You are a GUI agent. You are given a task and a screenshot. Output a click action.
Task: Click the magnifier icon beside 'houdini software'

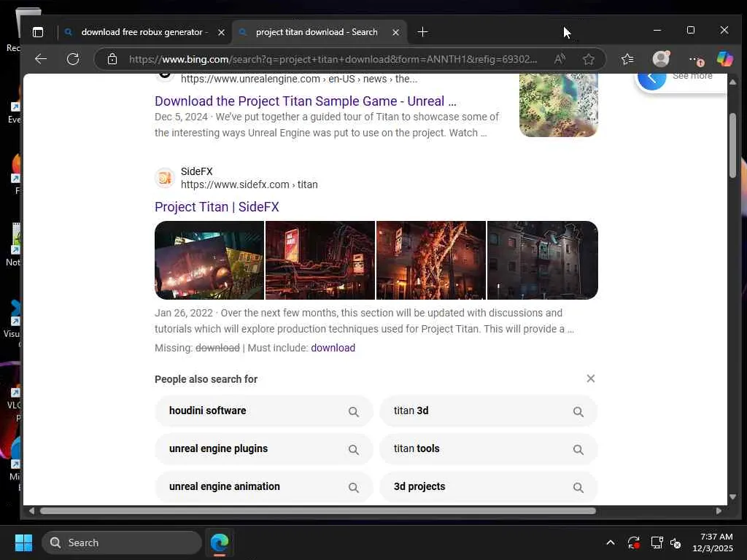coord(354,412)
